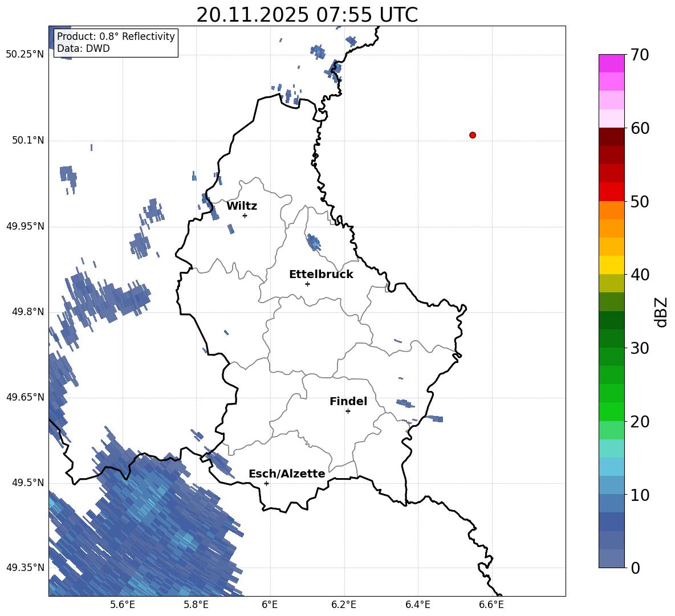The image size is (675, 616).
Task: Click the 49.65°N latitude label
Action: click(x=25, y=397)
